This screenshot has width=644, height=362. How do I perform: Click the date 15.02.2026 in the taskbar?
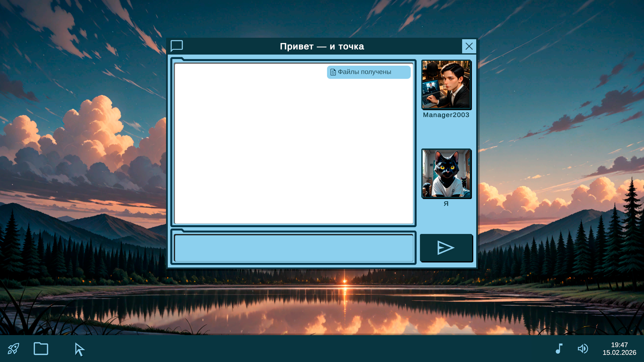point(619,353)
